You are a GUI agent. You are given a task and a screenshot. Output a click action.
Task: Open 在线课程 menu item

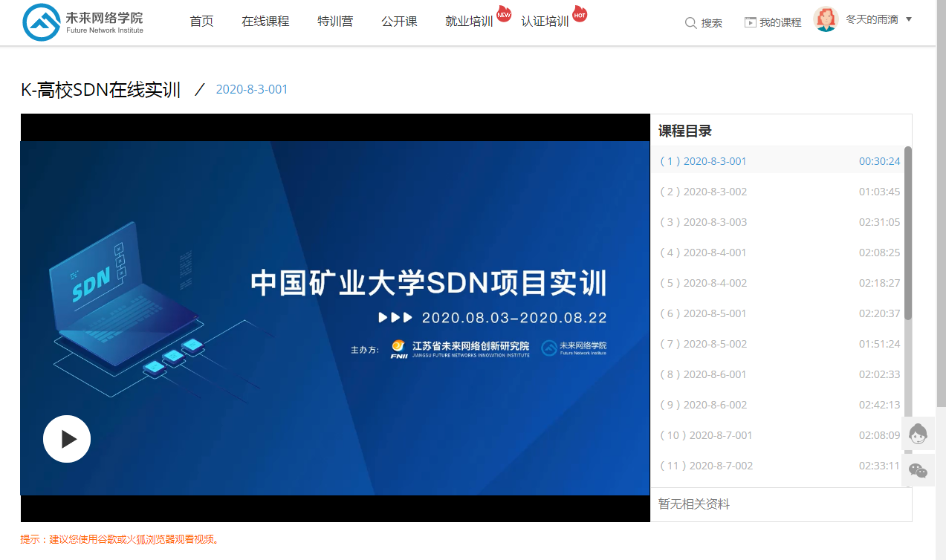pos(265,22)
